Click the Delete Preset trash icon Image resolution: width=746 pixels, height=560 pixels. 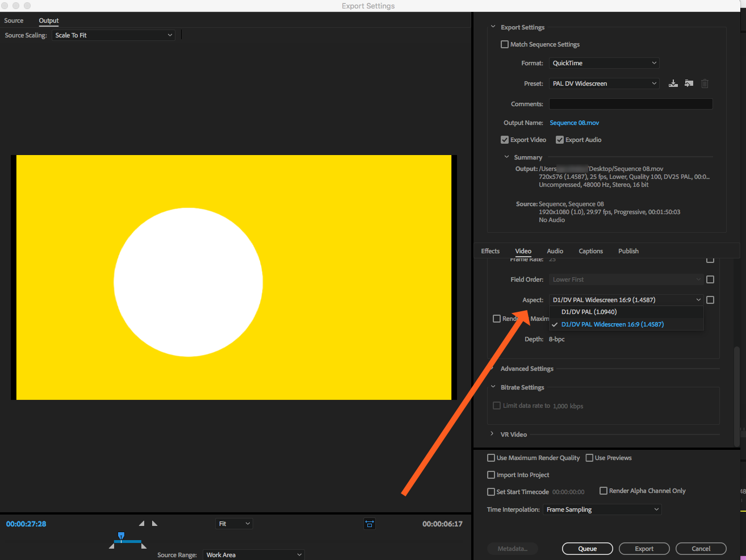[x=705, y=83]
